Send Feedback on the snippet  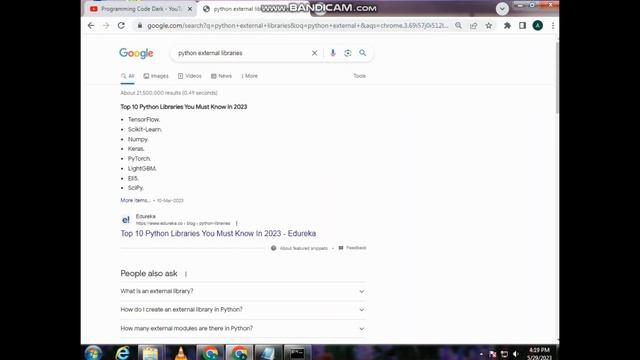pyautogui.click(x=352, y=248)
